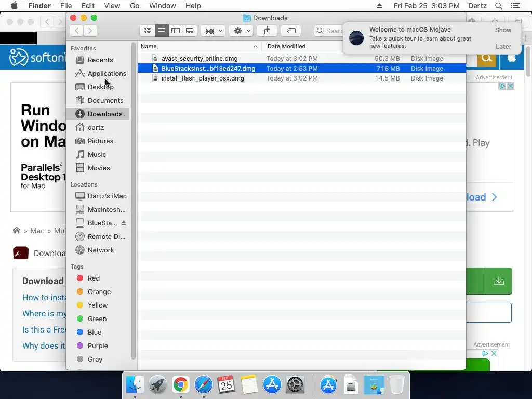
Task: Select Downloads in the sidebar
Action: coord(98,114)
